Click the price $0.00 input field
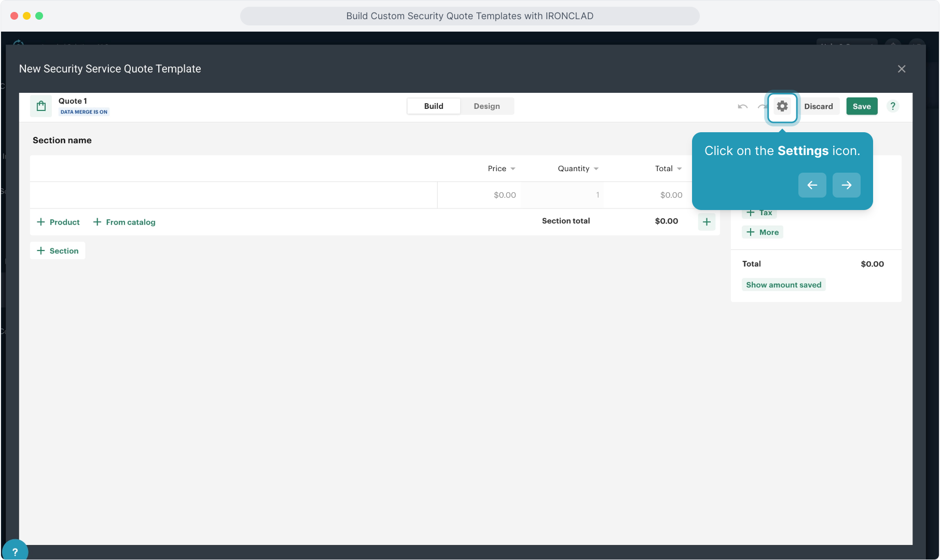 (480, 195)
